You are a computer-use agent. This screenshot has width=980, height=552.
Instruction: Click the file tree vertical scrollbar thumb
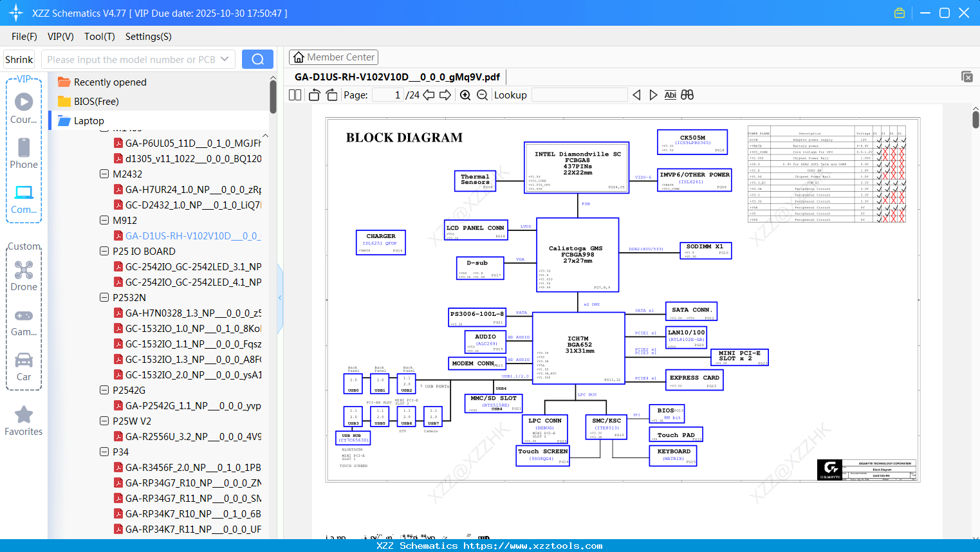coord(273,97)
